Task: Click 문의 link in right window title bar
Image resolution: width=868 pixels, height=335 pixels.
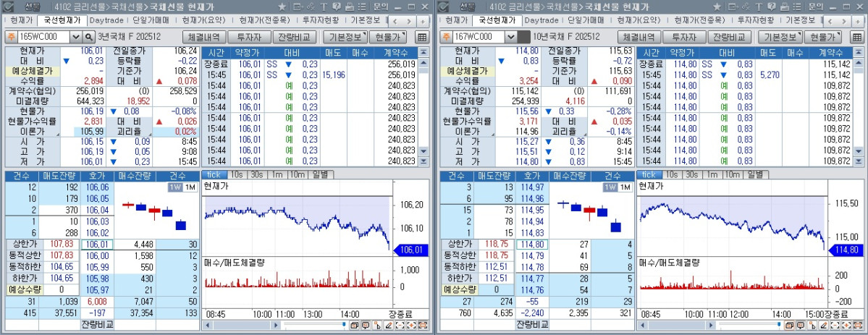Action: 816,7
